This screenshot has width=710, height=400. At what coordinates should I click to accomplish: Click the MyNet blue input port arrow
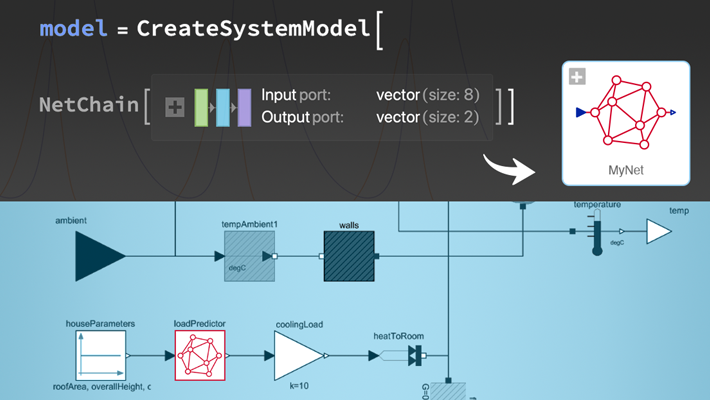(x=581, y=112)
